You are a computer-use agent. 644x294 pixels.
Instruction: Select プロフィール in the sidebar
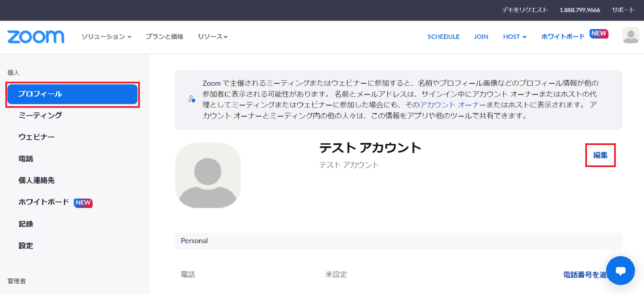(72, 94)
